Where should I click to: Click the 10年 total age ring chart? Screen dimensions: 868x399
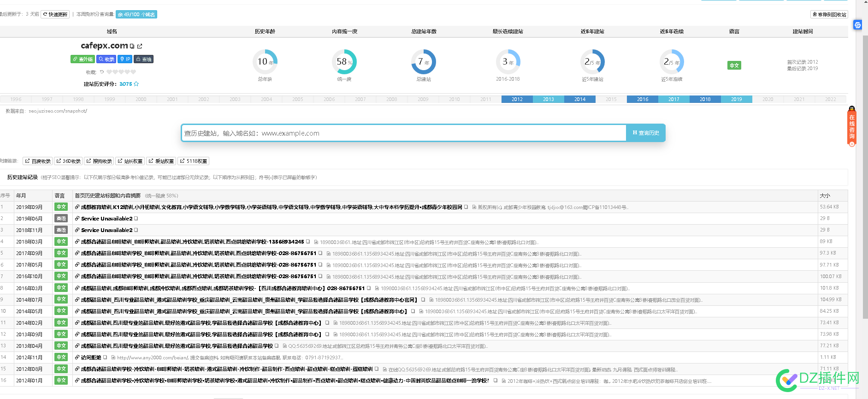(265, 62)
